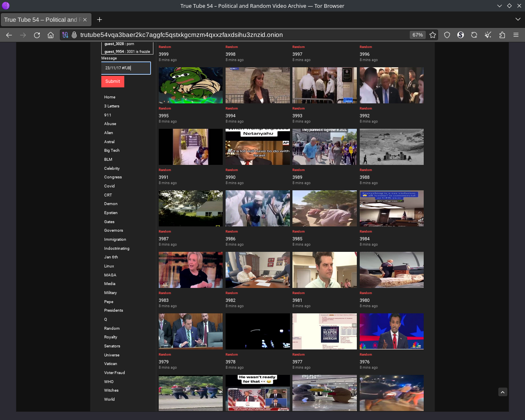This screenshot has width=525, height=420.
Task: Open video thumbnail for 3984
Action: [392, 208]
